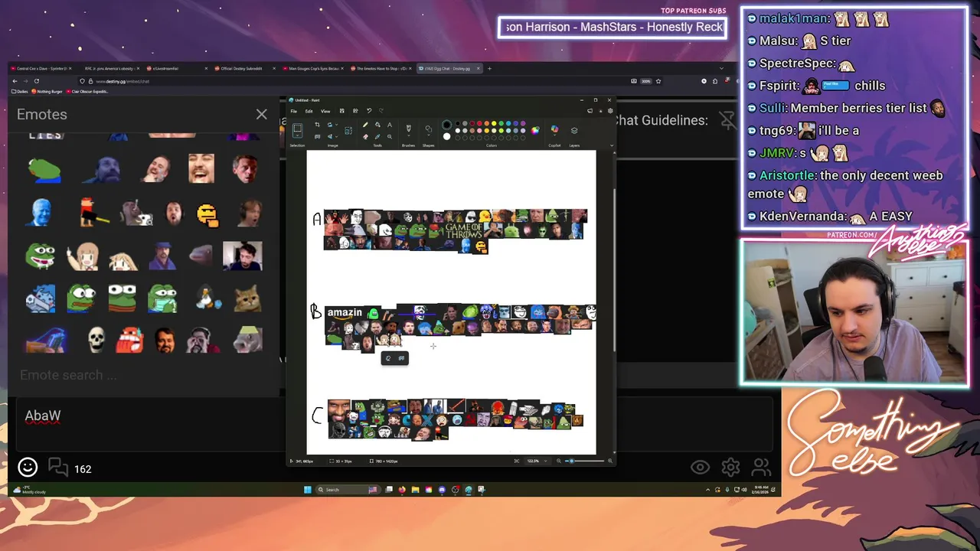Open File Explorer from the taskbar
This screenshot has width=980, height=551.
(415, 490)
